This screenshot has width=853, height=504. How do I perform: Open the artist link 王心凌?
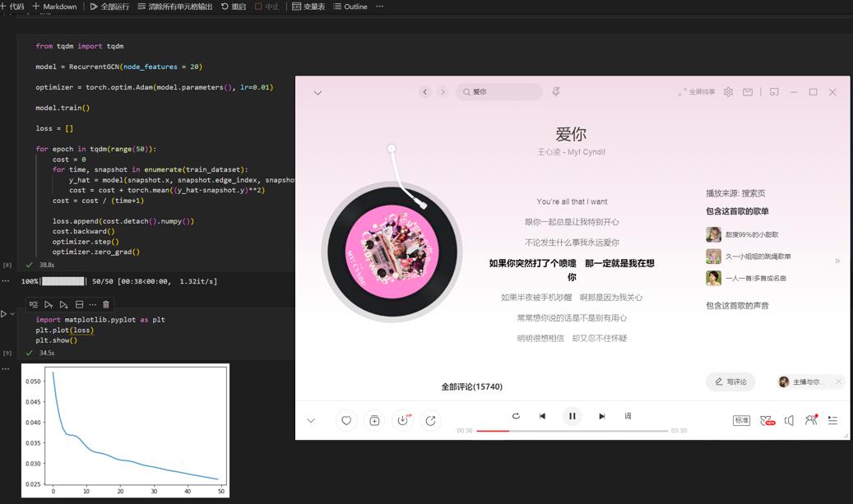point(549,152)
